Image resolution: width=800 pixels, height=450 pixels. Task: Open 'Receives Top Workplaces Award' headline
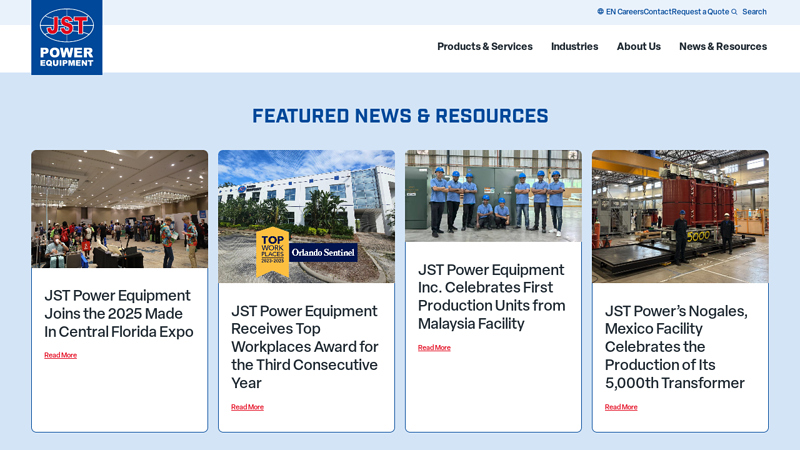click(305, 347)
